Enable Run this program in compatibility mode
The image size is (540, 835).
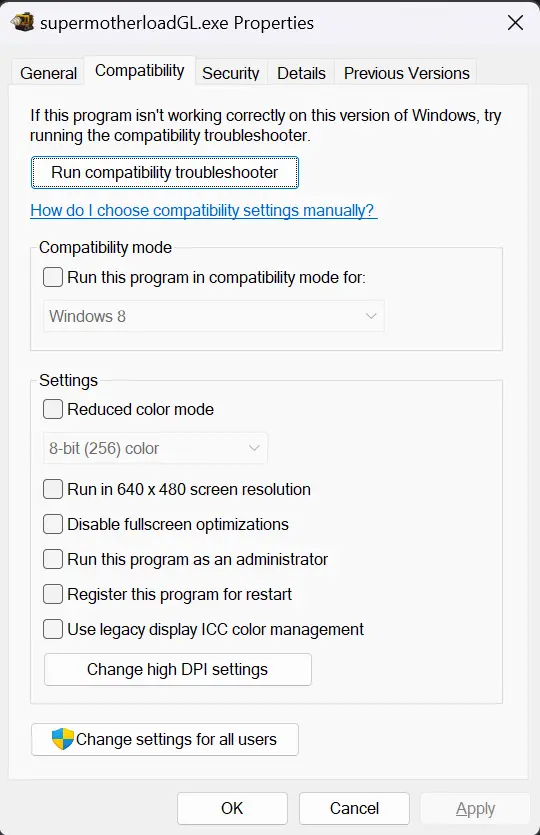[x=53, y=277]
